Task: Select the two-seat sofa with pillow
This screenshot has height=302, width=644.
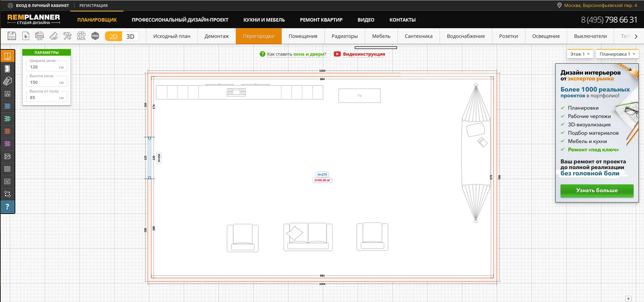Action: [308, 237]
